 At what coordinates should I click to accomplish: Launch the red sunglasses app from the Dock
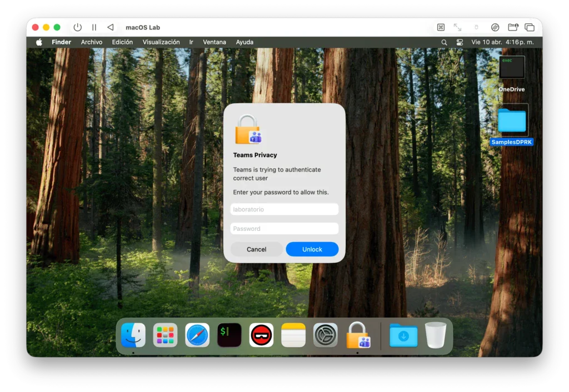[261, 335]
